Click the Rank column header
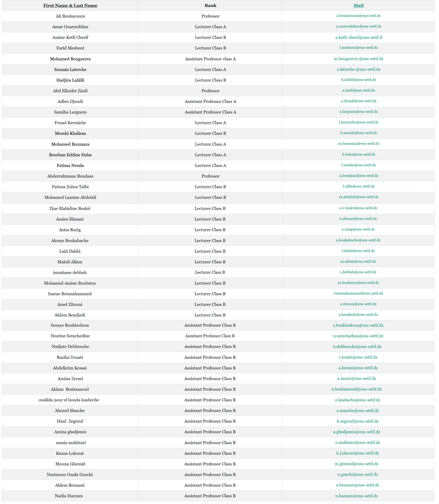The width and height of the screenshot is (439, 504). click(x=210, y=5)
